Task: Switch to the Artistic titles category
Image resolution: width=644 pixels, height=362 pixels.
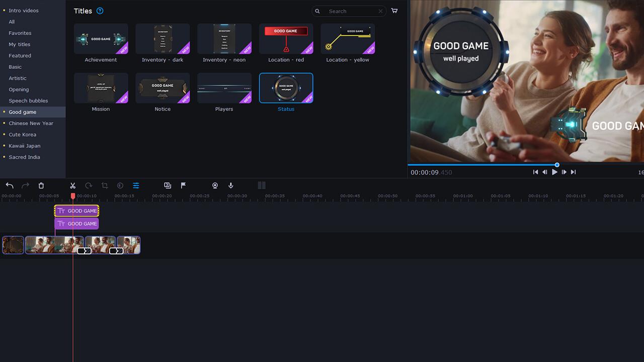Action: pos(17,78)
